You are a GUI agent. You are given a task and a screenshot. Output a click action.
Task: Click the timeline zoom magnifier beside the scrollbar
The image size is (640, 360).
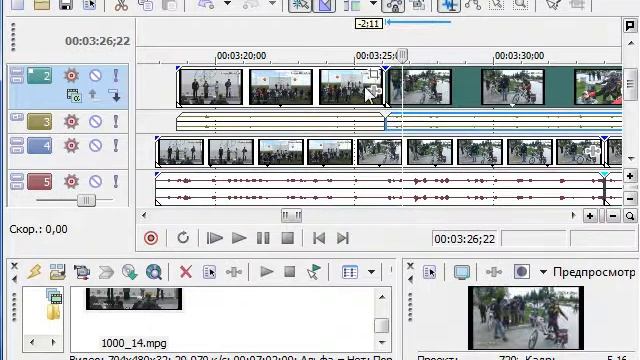(x=630, y=216)
